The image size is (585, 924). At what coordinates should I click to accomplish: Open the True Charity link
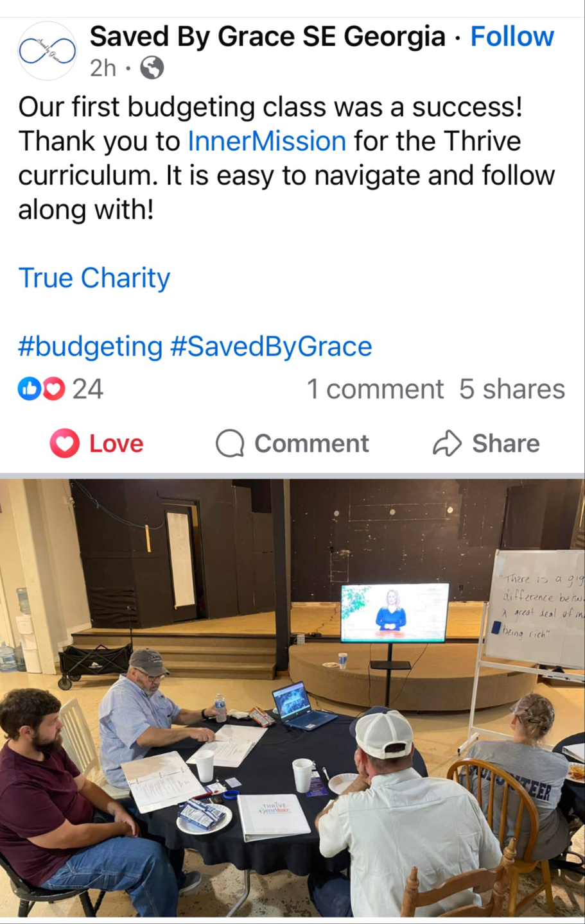coord(94,278)
